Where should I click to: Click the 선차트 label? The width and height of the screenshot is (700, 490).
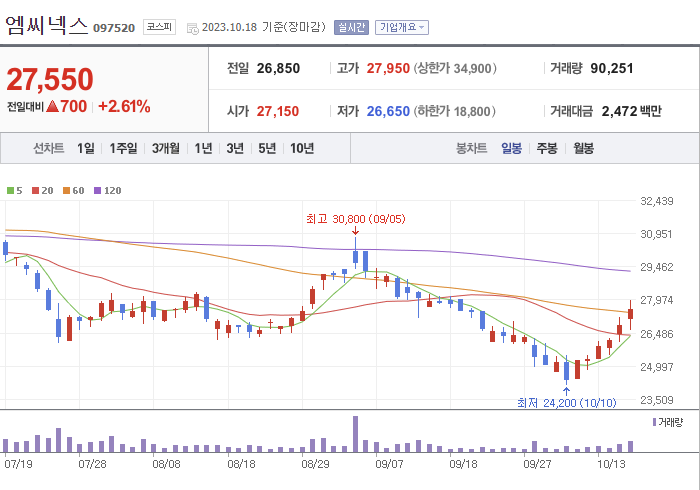click(x=49, y=148)
